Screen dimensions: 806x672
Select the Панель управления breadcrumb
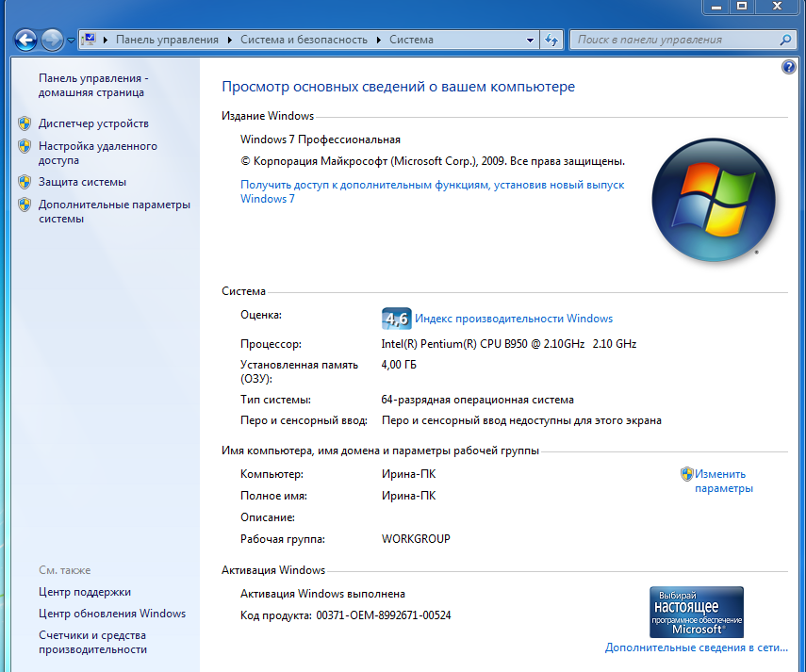click(x=167, y=40)
